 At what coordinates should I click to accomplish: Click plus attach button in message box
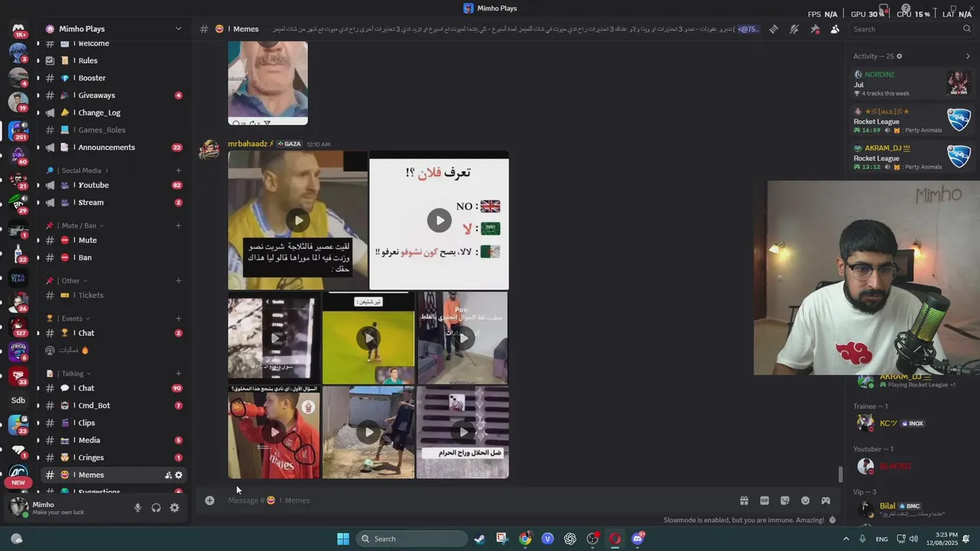pyautogui.click(x=209, y=500)
